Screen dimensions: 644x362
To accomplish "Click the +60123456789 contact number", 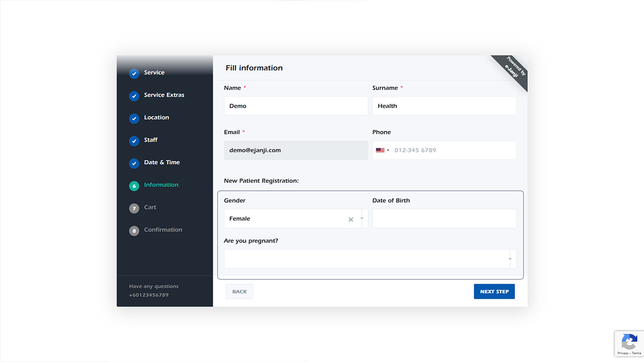I will pos(148,295).
